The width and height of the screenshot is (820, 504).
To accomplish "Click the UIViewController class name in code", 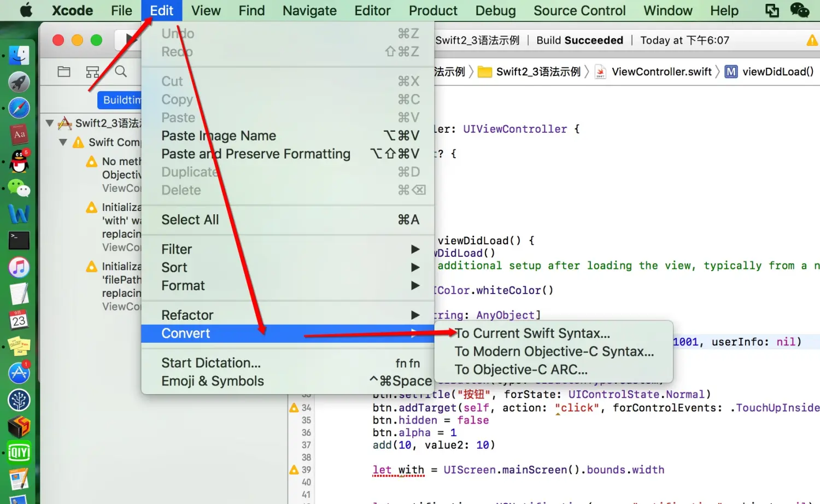I will click(x=515, y=129).
